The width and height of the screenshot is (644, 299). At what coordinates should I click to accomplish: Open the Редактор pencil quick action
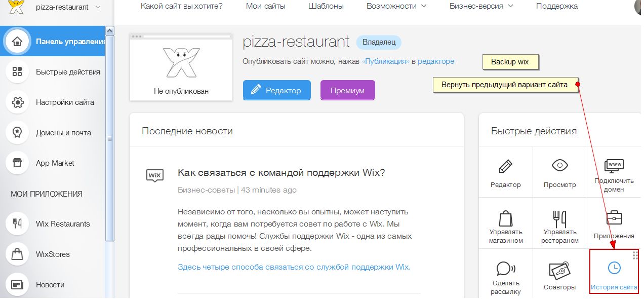[x=505, y=172]
